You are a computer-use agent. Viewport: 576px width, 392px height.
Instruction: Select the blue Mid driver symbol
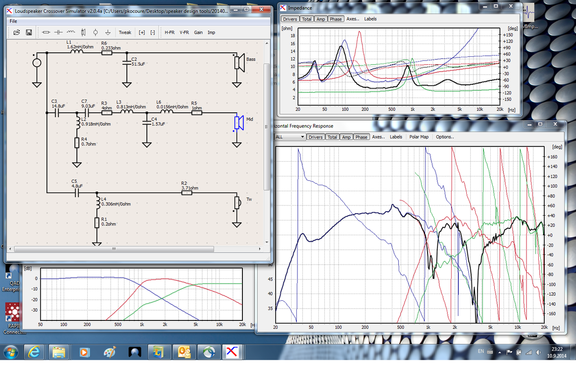point(239,122)
